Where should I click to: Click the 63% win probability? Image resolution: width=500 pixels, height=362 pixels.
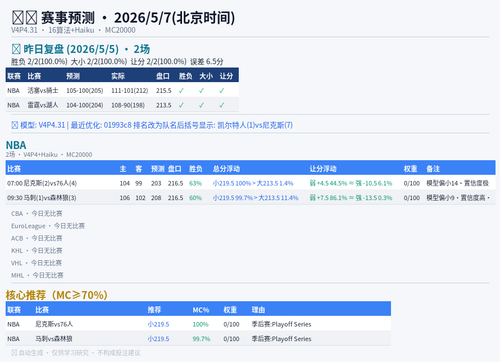point(195,183)
